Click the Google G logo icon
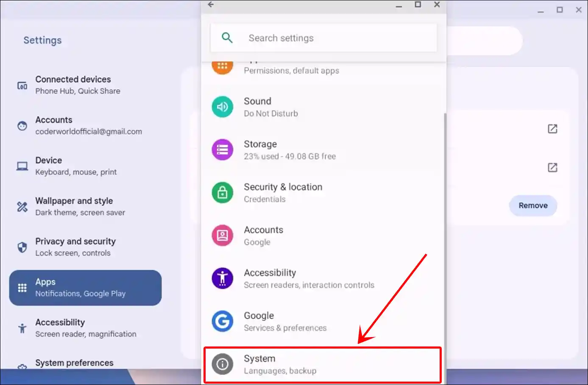Image resolution: width=588 pixels, height=385 pixels. click(x=223, y=321)
